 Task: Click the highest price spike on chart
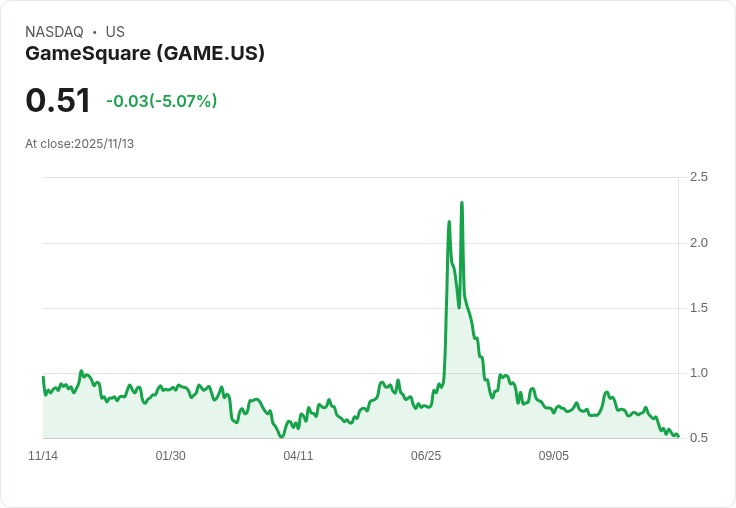(x=462, y=203)
